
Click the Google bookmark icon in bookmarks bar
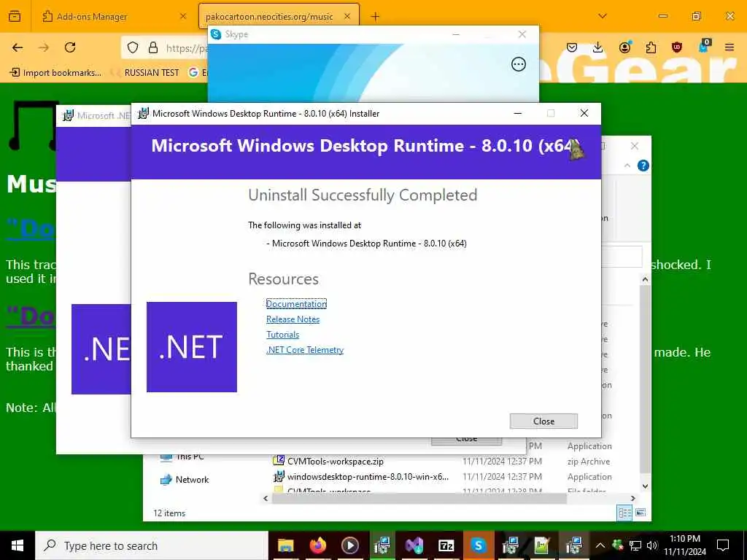[x=193, y=72]
